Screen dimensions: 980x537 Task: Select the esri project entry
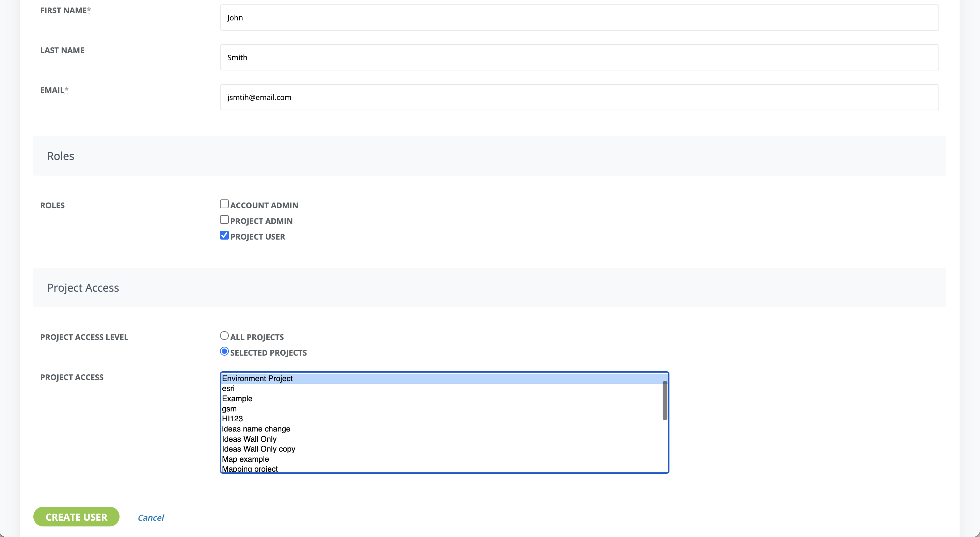pyautogui.click(x=442, y=388)
